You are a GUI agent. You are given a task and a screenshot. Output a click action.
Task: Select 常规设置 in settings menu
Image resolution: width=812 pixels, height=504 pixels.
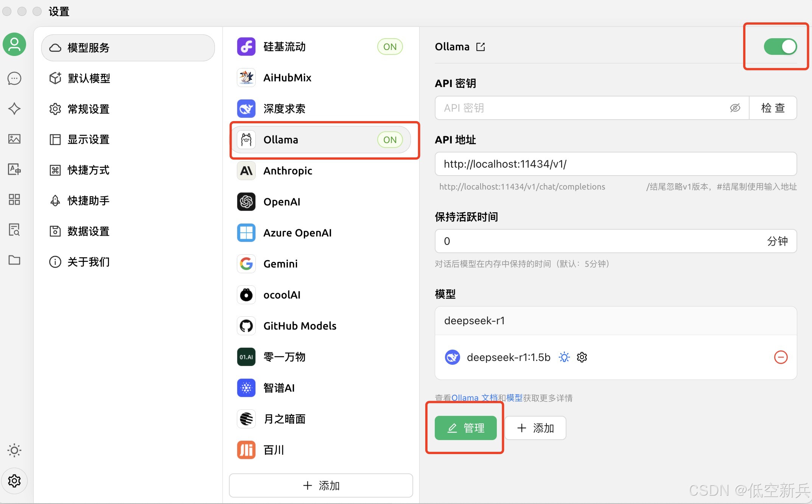pos(89,109)
